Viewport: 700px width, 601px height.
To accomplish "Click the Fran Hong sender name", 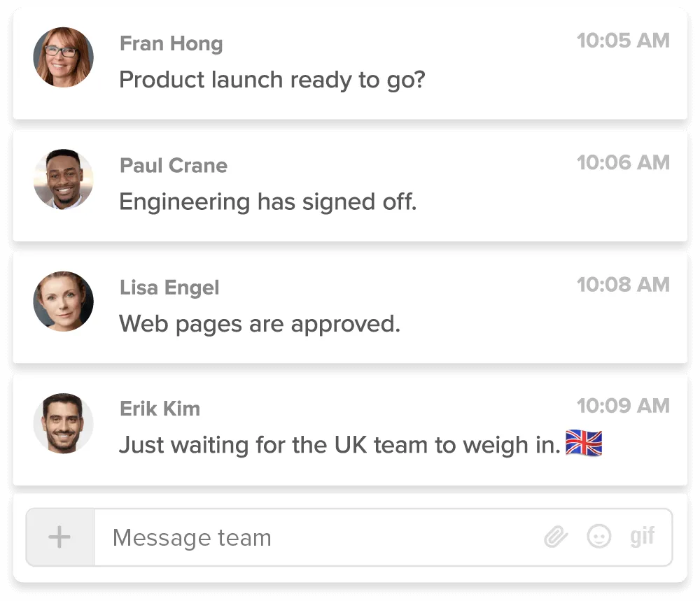I will click(171, 43).
